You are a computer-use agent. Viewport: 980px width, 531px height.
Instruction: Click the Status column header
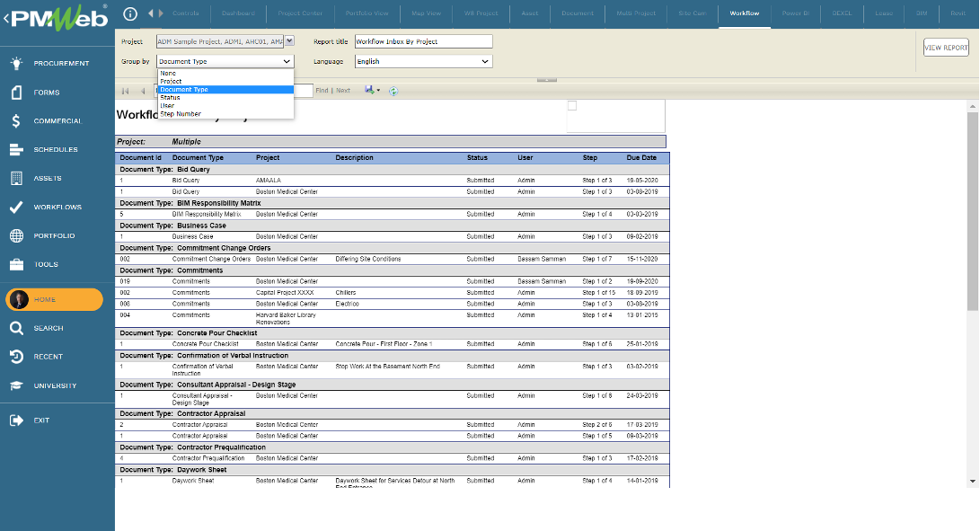pyautogui.click(x=477, y=157)
